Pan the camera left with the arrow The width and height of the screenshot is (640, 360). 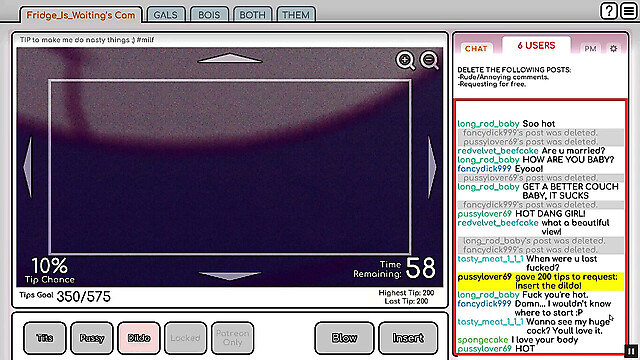click(28, 167)
